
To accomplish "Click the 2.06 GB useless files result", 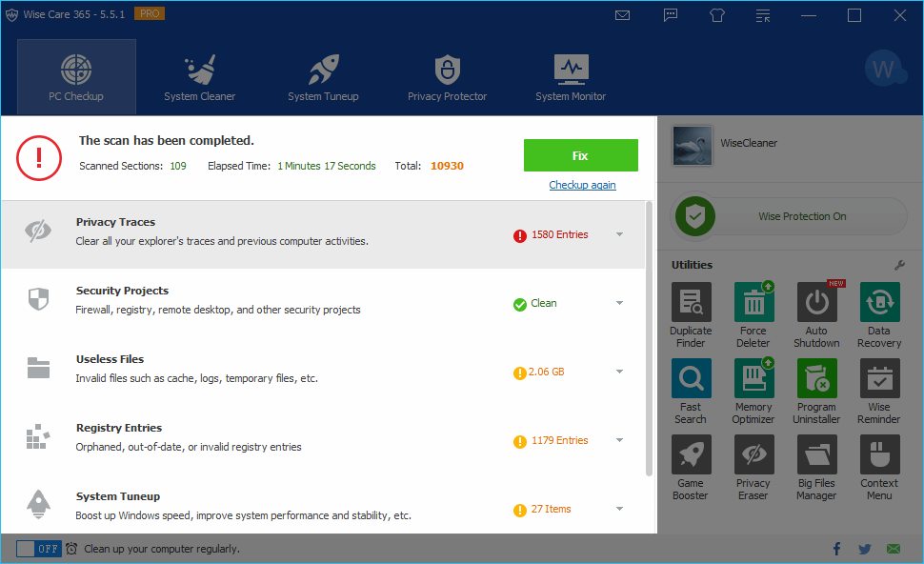I will tap(546, 372).
